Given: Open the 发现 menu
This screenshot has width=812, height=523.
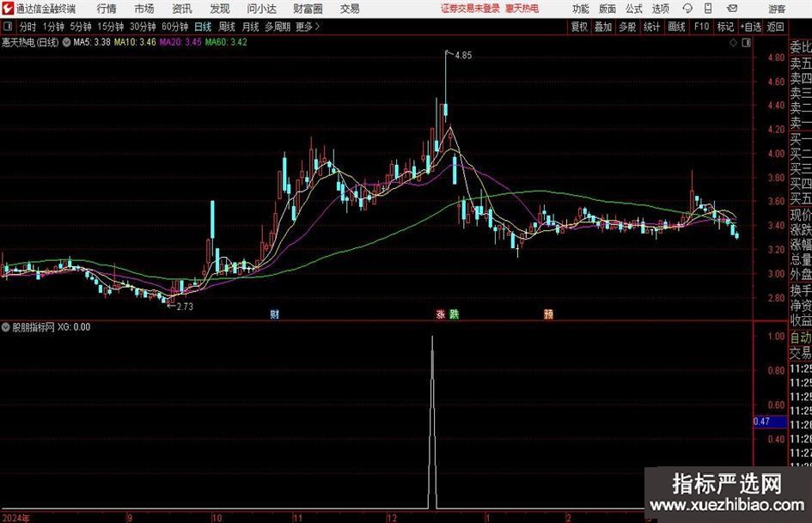Looking at the screenshot, I should coord(220,9).
